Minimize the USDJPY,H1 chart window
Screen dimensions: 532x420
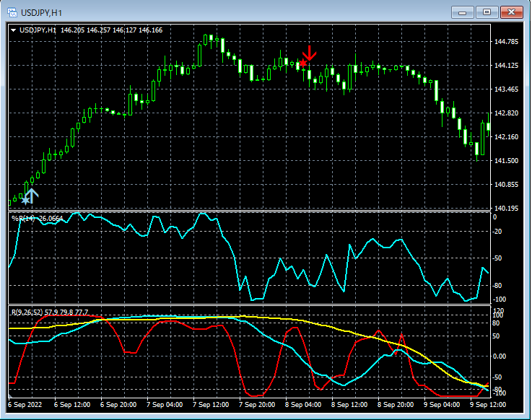[x=461, y=12]
